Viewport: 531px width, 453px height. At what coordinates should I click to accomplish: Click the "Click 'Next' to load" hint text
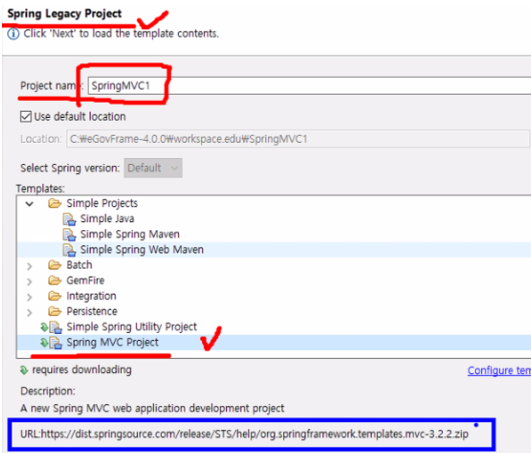(x=121, y=34)
